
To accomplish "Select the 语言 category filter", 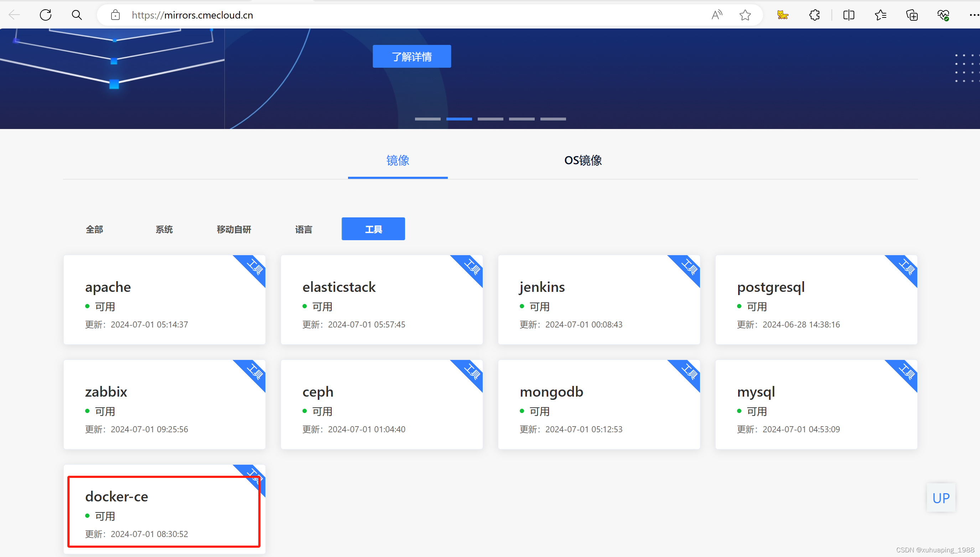I will point(304,229).
